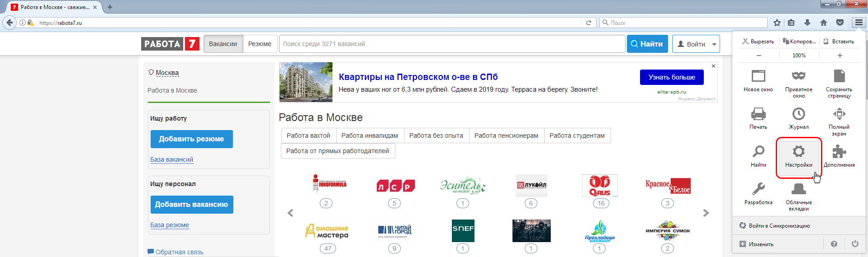Image resolution: width=868 pixels, height=257 pixels.
Task: Click the vacancy search input field
Action: click(x=451, y=44)
